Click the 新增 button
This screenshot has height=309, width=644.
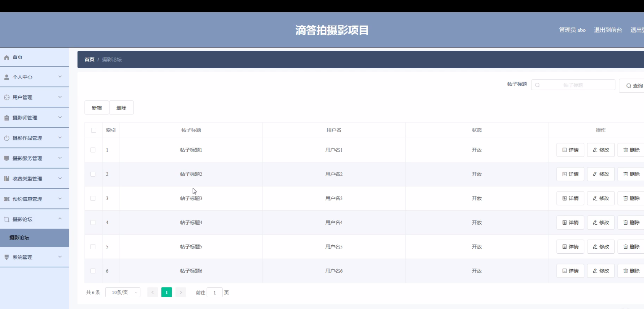point(97,108)
